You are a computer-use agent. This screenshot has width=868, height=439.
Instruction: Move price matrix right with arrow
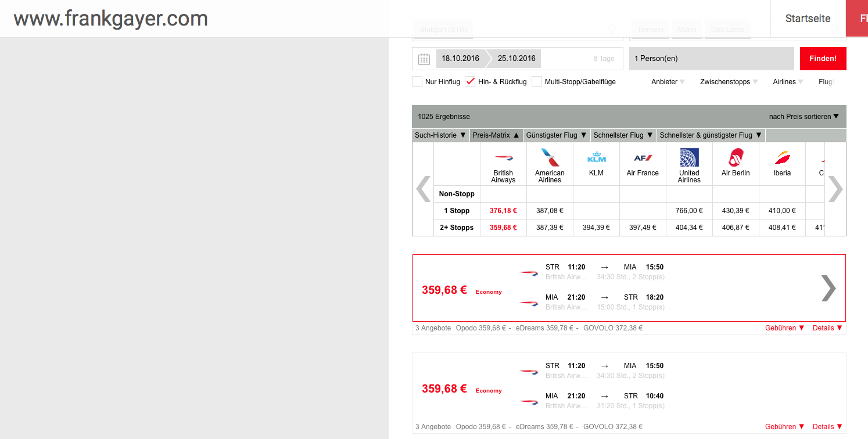click(x=835, y=189)
